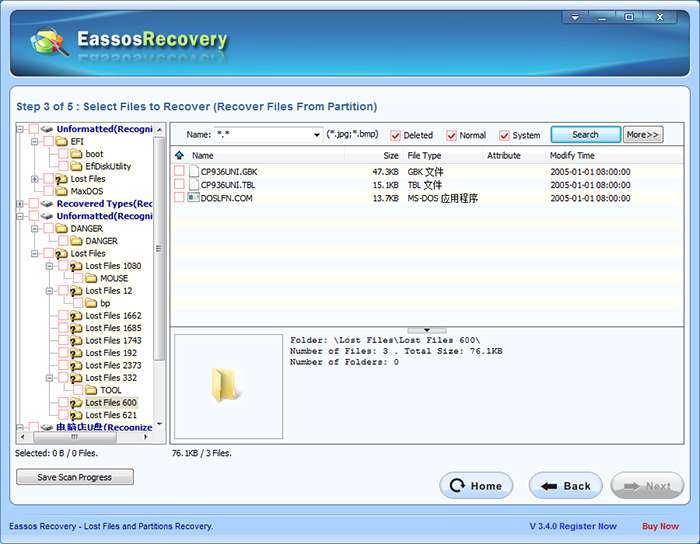700x544 pixels.
Task: Click the Lost Files 1662 folder icon
Action: pos(76,316)
